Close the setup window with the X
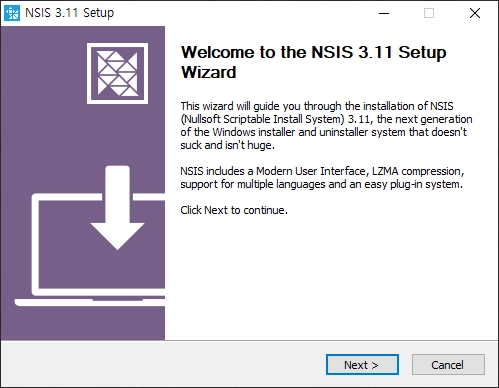This screenshot has height=388, width=499. [475, 13]
